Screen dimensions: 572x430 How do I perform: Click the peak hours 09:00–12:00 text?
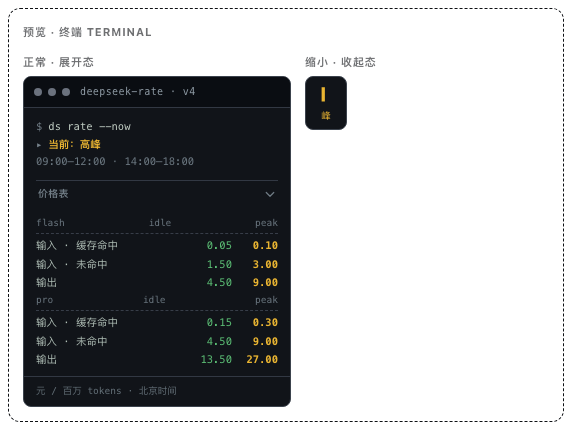tap(71, 162)
